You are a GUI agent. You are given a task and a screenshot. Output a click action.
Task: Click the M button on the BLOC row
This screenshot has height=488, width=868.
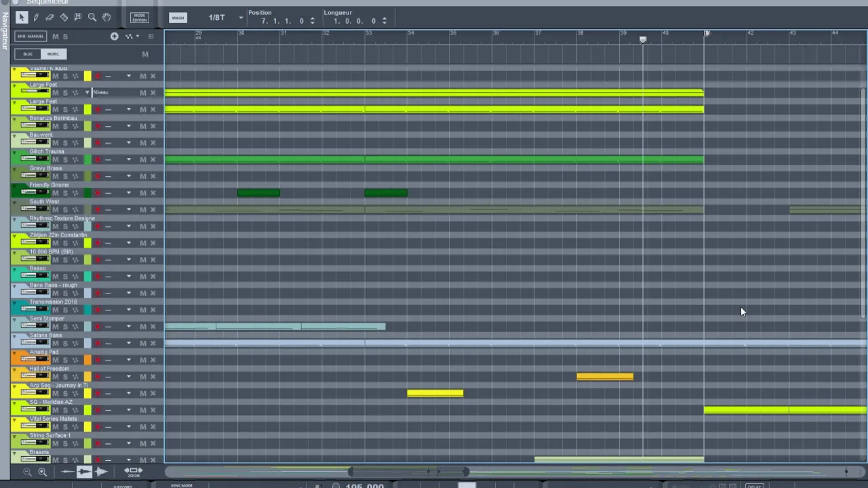144,54
